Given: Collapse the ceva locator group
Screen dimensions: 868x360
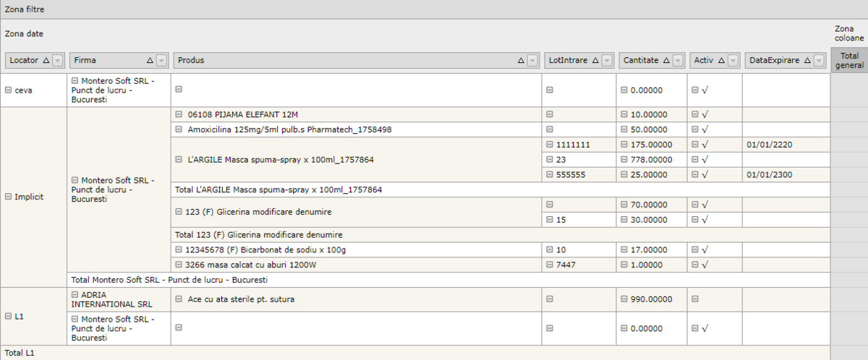Looking at the screenshot, I should pos(9,90).
